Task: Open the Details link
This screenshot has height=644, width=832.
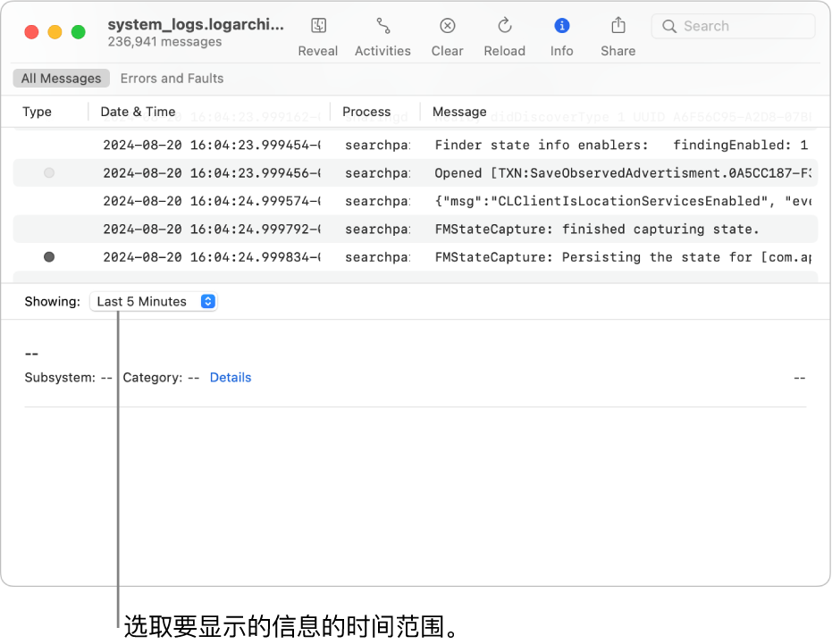Action: (x=231, y=378)
